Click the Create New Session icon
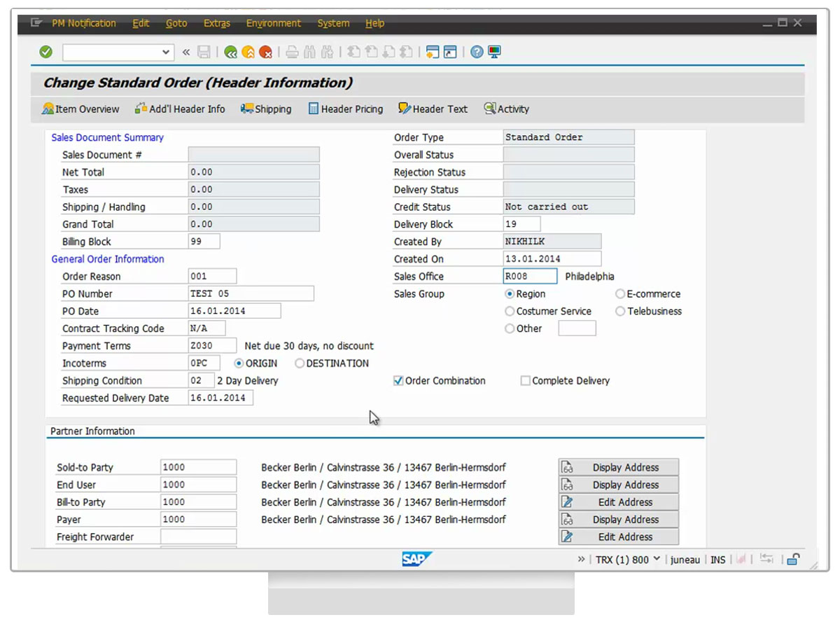 432,52
